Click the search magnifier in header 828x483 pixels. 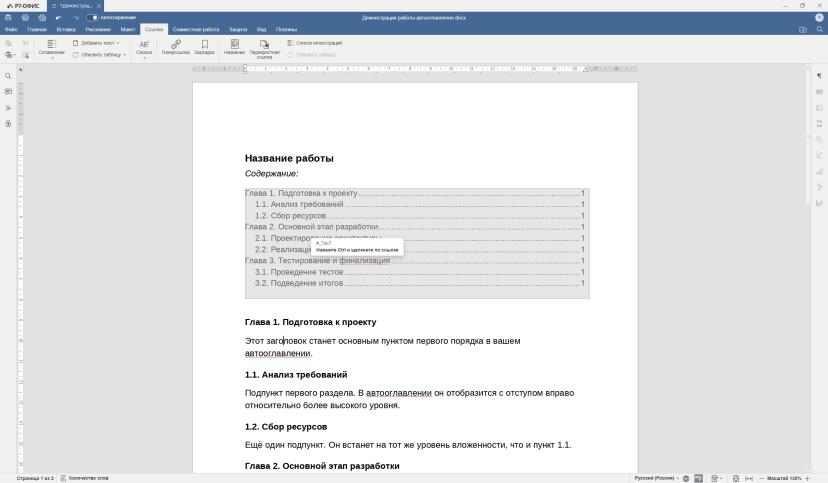click(820, 30)
